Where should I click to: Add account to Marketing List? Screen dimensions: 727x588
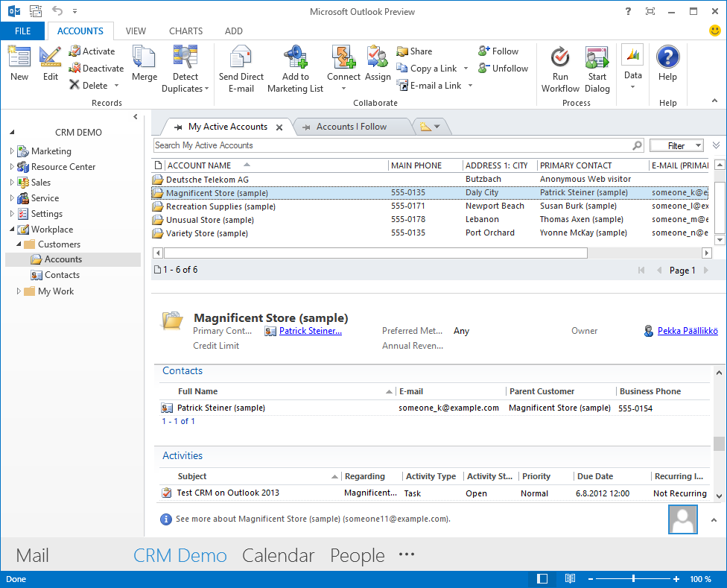(x=295, y=69)
